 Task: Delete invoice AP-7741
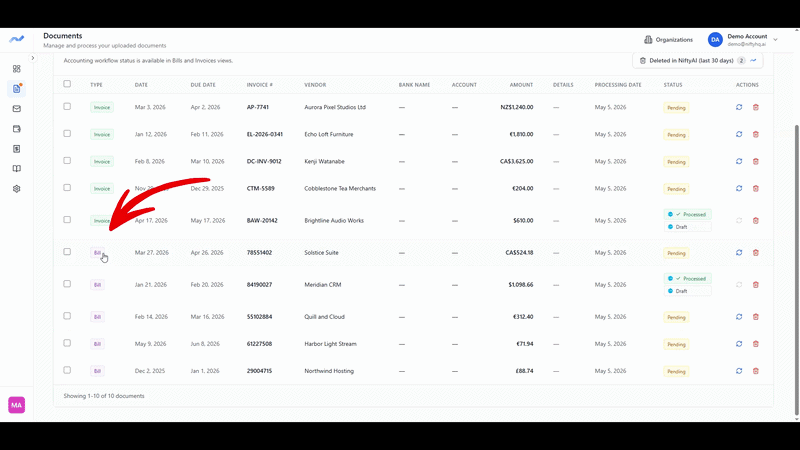pos(756,107)
